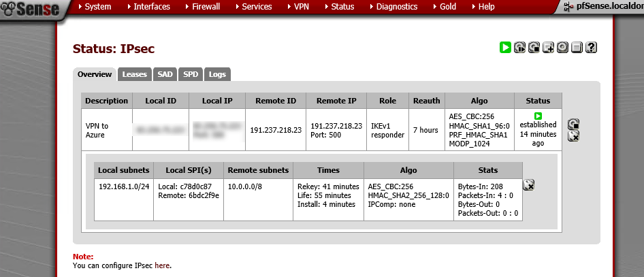The height and width of the screenshot is (277, 644).
Task: Open the Firewall menu
Action: pos(203,7)
